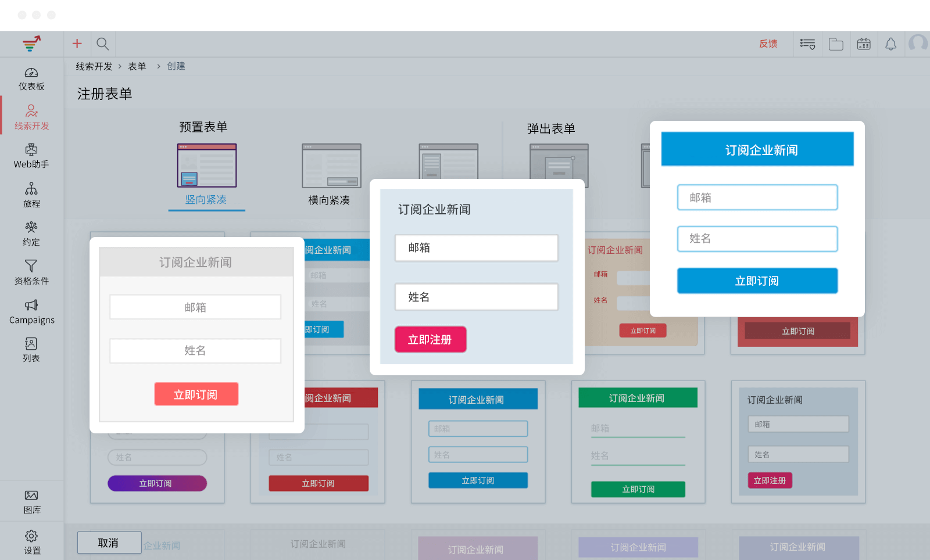This screenshot has height=560, width=930.
Task: Open the calendar icon in top bar
Action: 864,44
